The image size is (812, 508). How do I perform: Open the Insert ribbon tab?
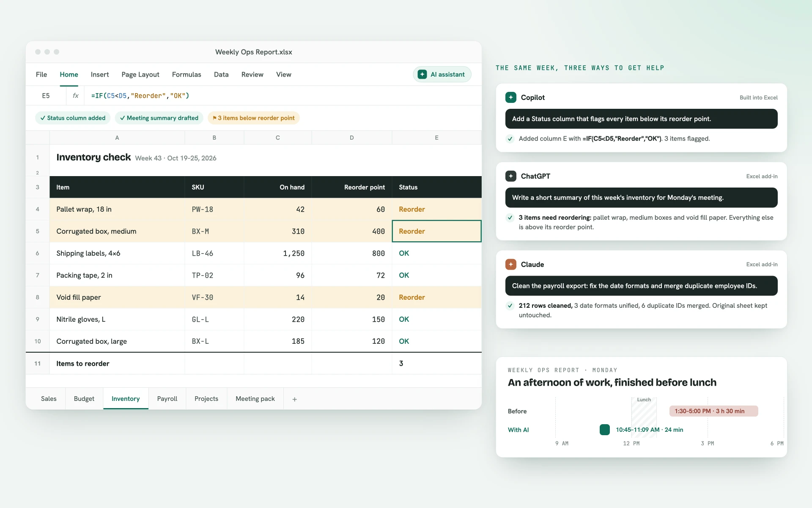(x=100, y=75)
